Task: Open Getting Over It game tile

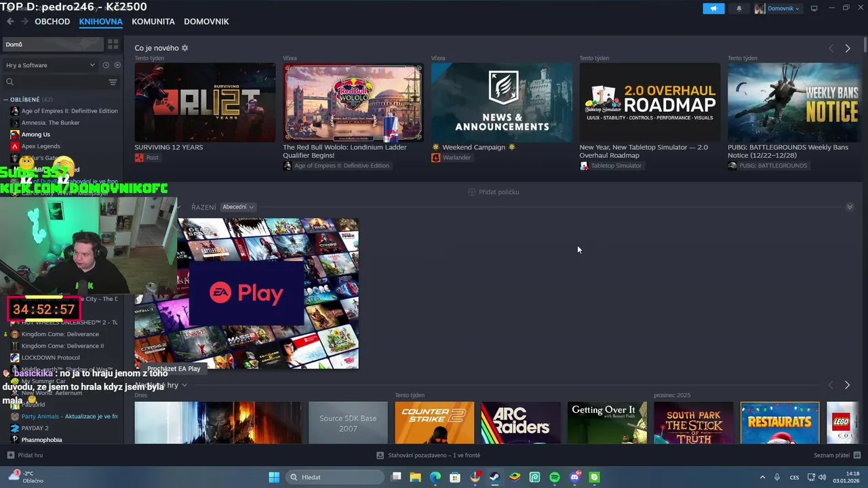Action: click(607, 423)
